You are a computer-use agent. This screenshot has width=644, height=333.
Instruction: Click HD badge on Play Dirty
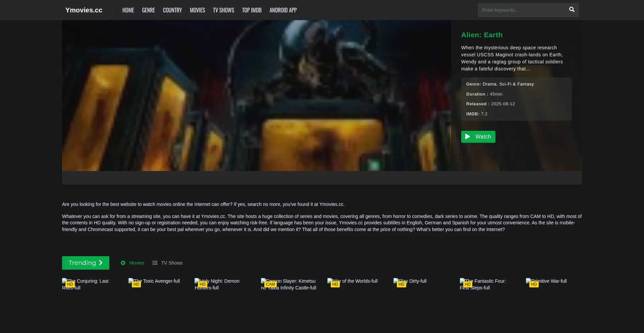coord(401,284)
